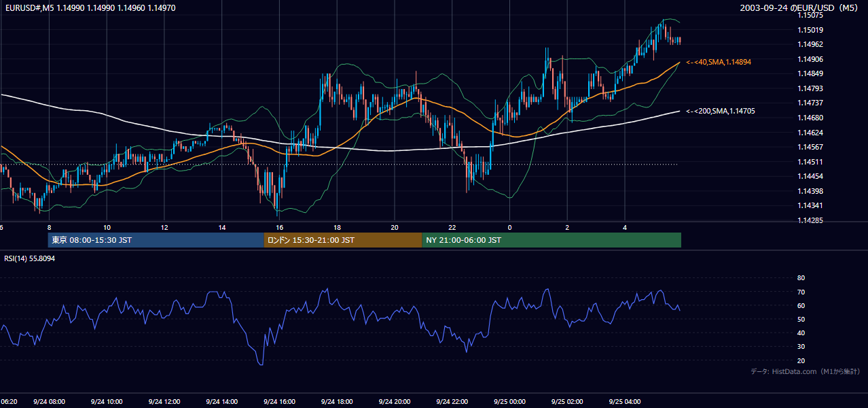Click RSI level 50 on the axis

[801, 319]
